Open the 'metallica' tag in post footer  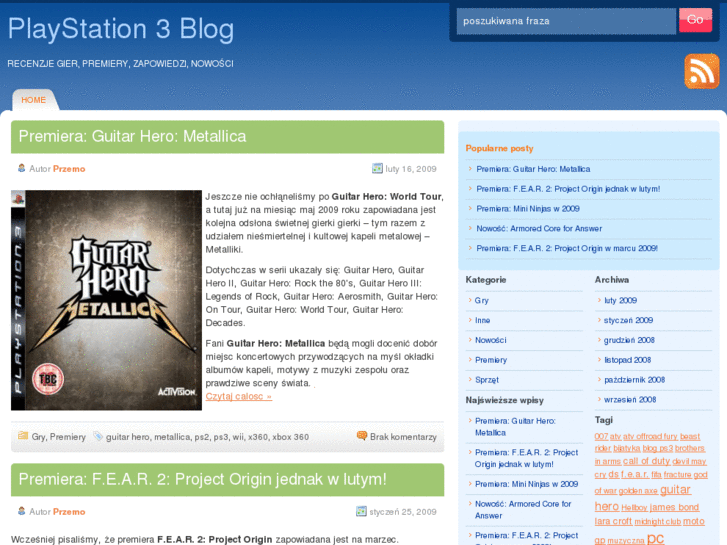(x=172, y=437)
